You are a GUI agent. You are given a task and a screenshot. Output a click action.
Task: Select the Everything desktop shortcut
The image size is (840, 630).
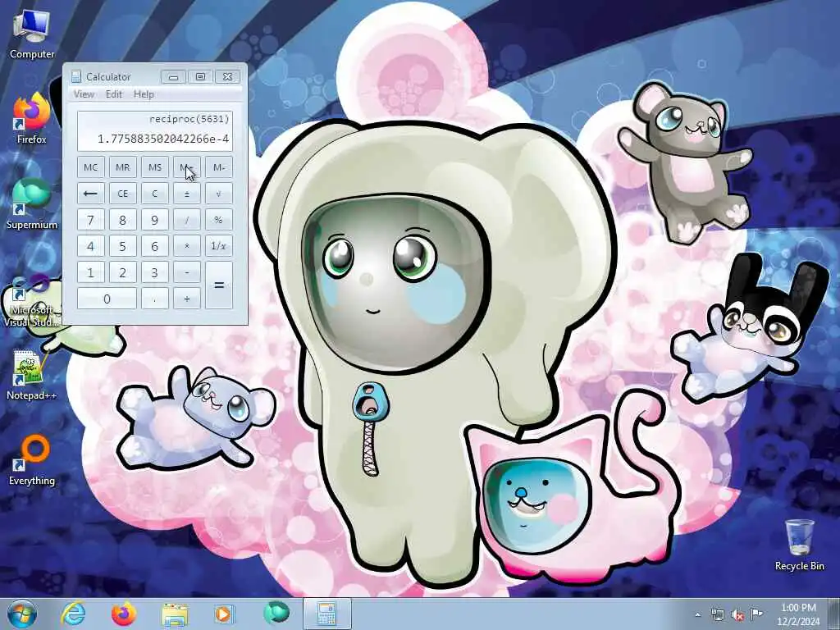point(32,460)
